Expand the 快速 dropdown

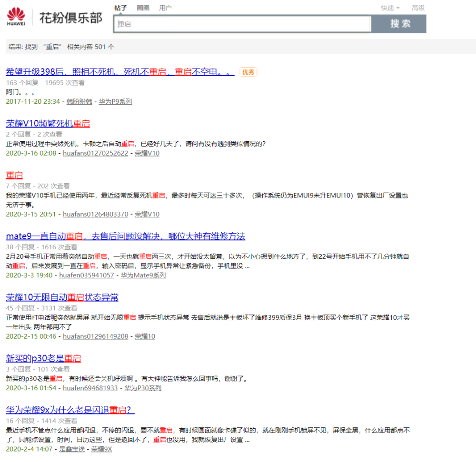pyautogui.click(x=390, y=8)
